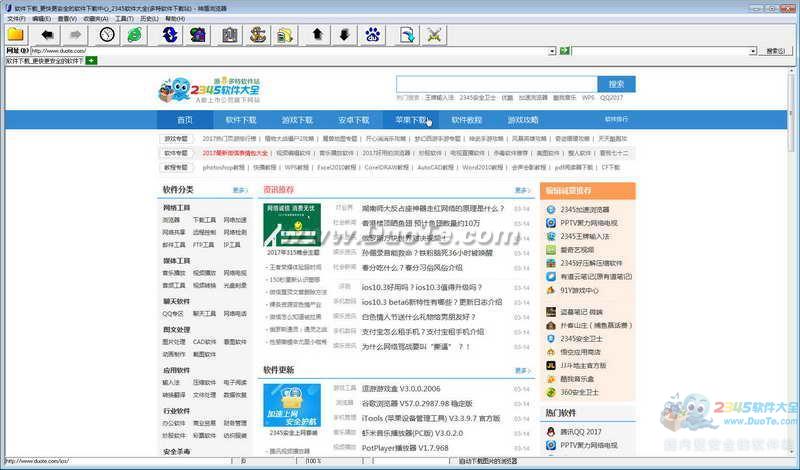
Task: Open the 游戏攻略 navigation tab
Action: pos(522,120)
